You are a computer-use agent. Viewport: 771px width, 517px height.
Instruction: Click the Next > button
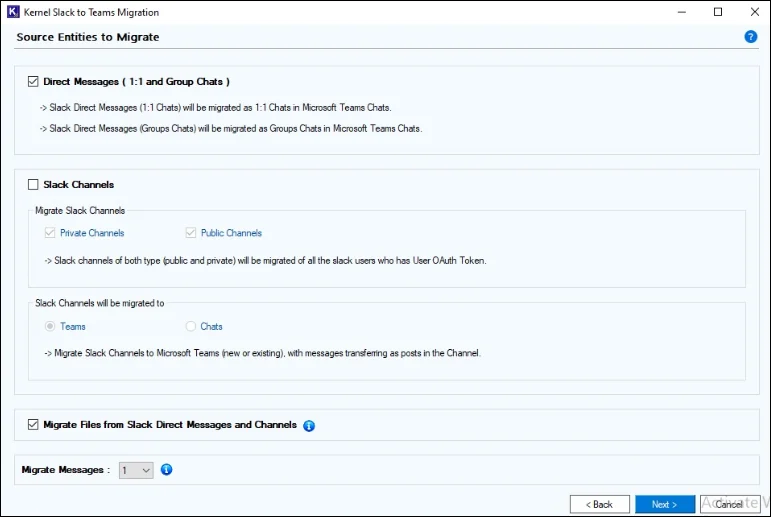(665, 504)
